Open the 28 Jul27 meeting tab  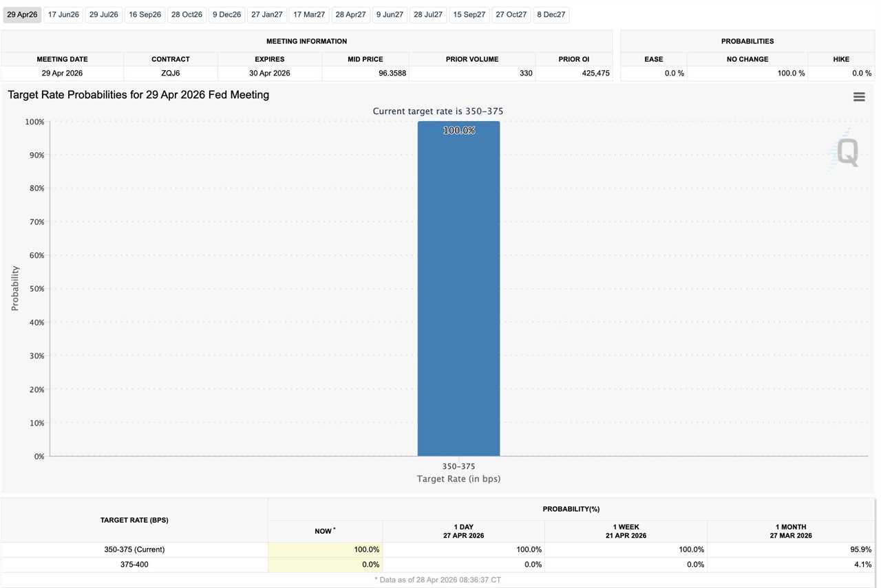tap(427, 14)
